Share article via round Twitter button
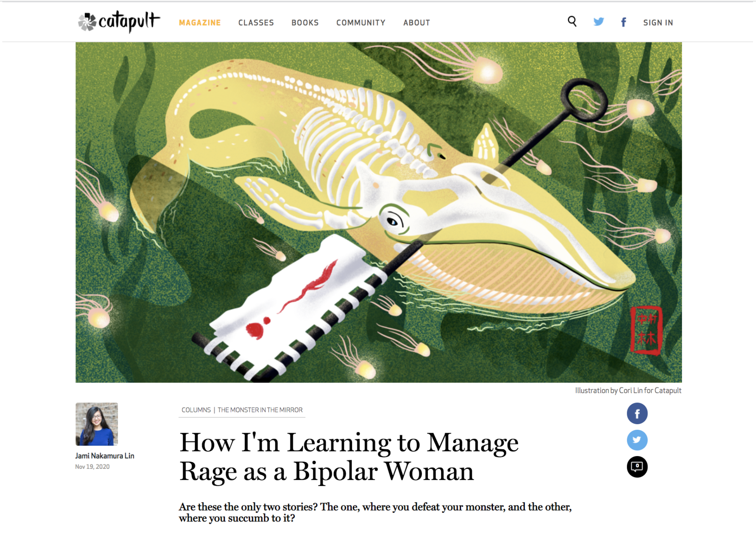 tap(637, 440)
